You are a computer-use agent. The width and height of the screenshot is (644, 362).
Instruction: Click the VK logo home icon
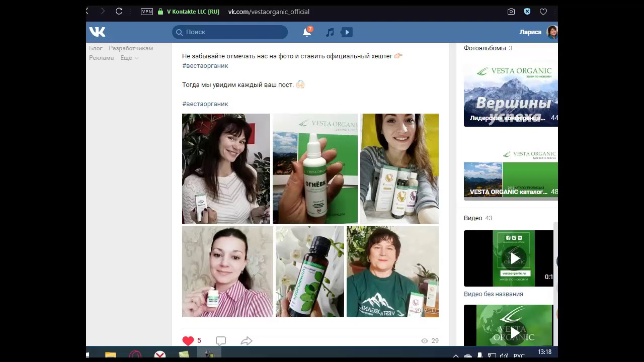pos(97,32)
